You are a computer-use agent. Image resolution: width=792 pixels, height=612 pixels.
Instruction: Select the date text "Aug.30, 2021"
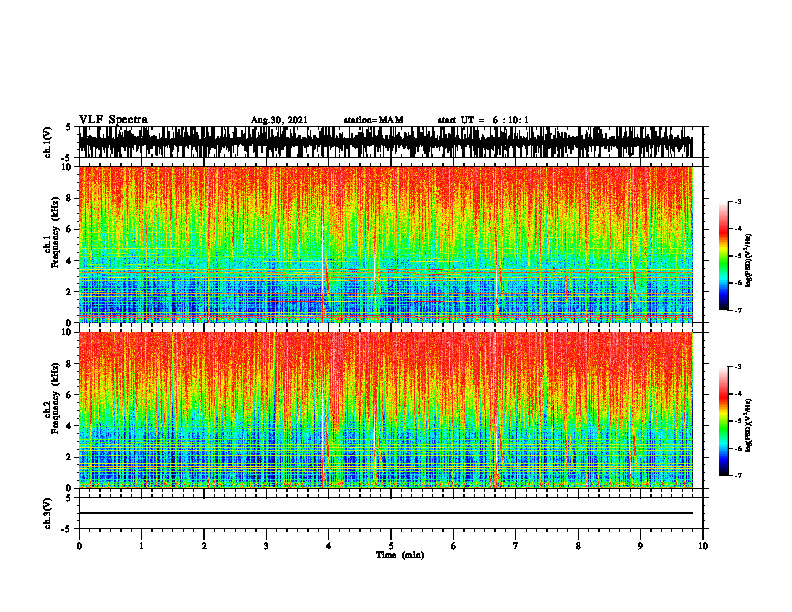[279, 120]
